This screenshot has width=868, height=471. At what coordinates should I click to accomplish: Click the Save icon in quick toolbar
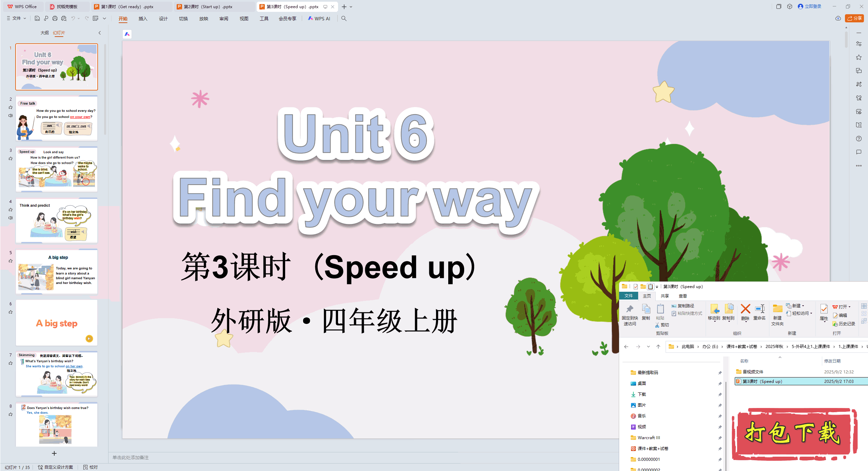37,18
